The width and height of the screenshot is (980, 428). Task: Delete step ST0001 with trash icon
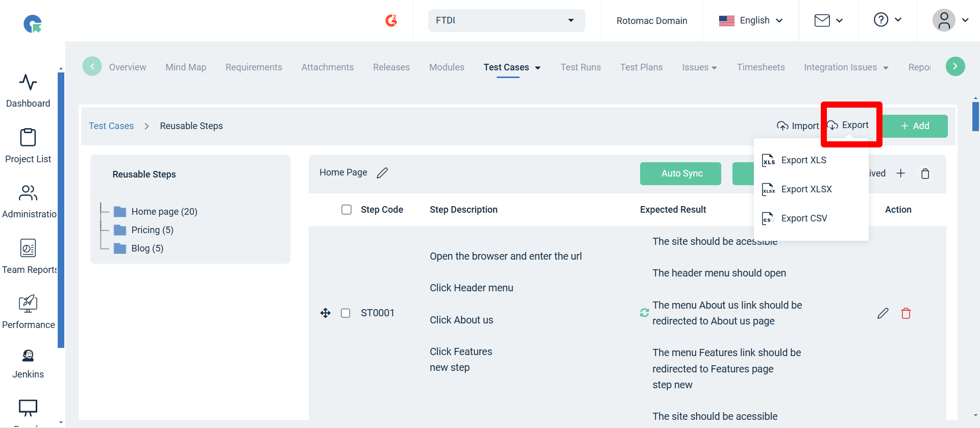tap(906, 313)
